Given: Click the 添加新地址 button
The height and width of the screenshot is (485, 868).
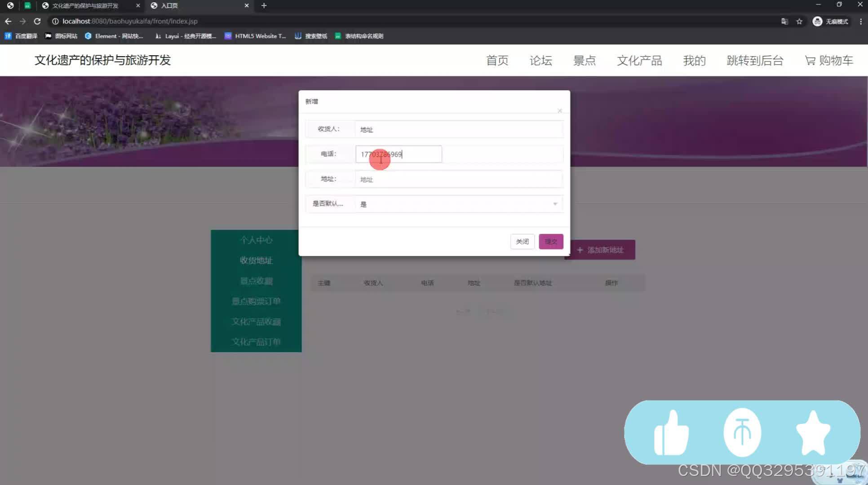Looking at the screenshot, I should click(602, 250).
